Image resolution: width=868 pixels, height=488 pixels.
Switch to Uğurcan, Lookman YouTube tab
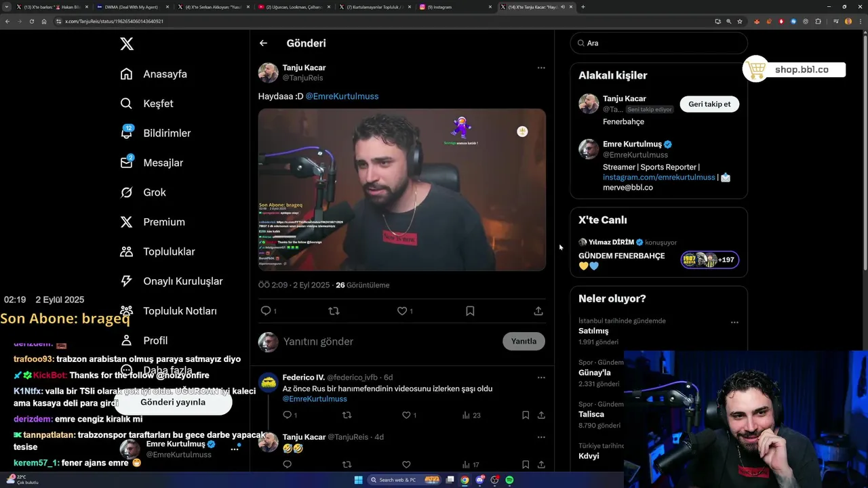point(294,7)
